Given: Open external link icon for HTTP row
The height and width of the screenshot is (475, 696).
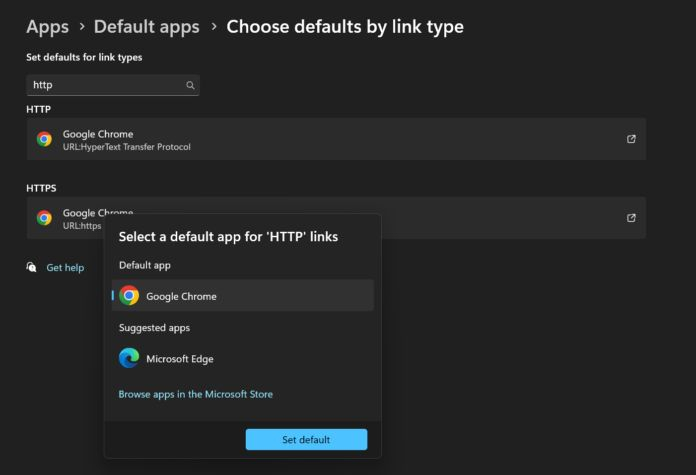Looking at the screenshot, I should tap(631, 139).
